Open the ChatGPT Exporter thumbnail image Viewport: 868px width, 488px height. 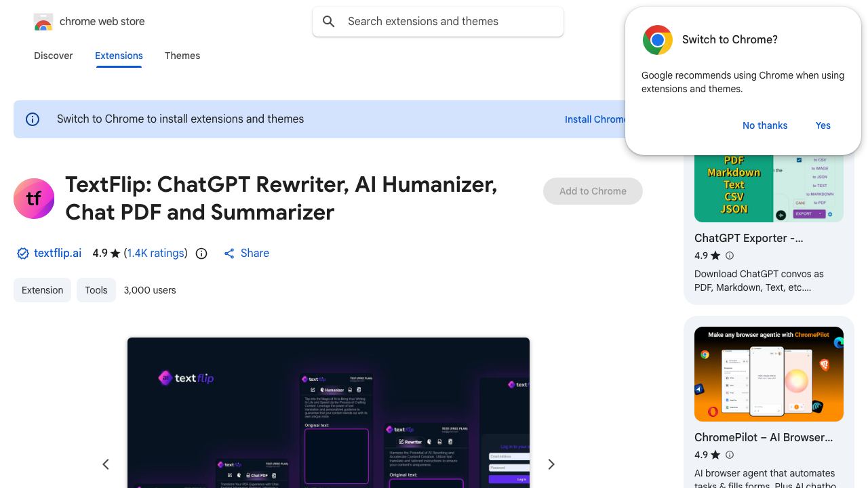click(769, 188)
